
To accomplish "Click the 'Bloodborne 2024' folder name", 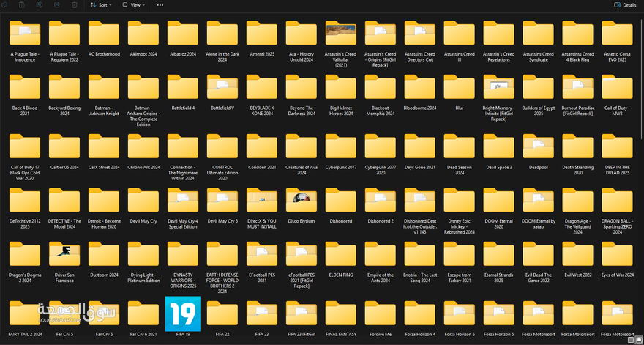I will click(x=420, y=108).
